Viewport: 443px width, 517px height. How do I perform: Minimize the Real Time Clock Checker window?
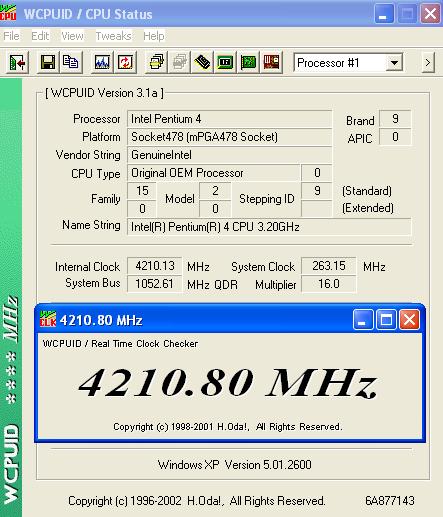[363, 319]
